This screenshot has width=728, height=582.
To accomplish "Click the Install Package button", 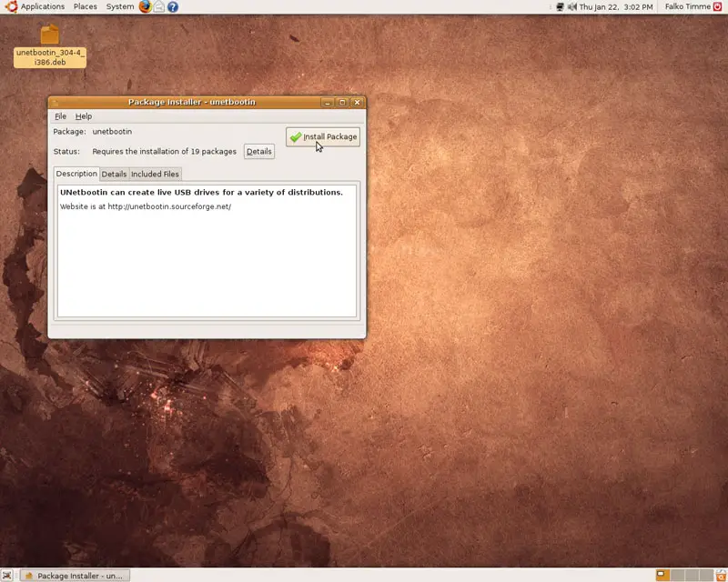I will tap(323, 137).
